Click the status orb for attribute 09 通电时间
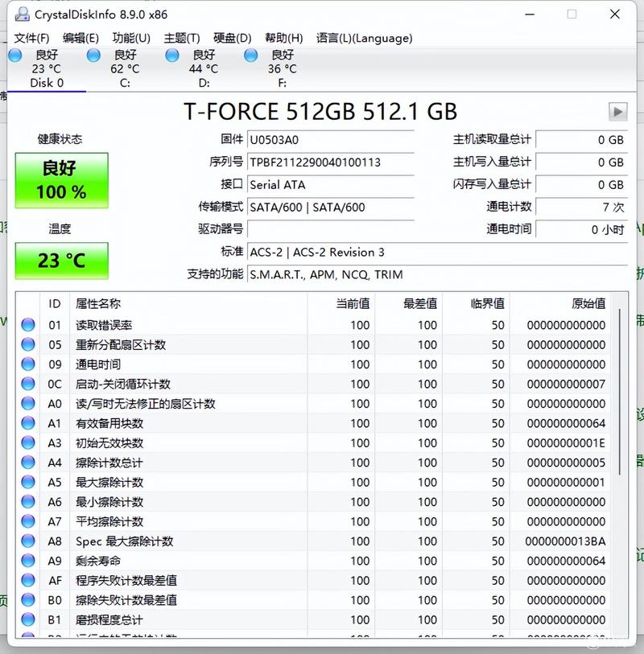 [28, 364]
